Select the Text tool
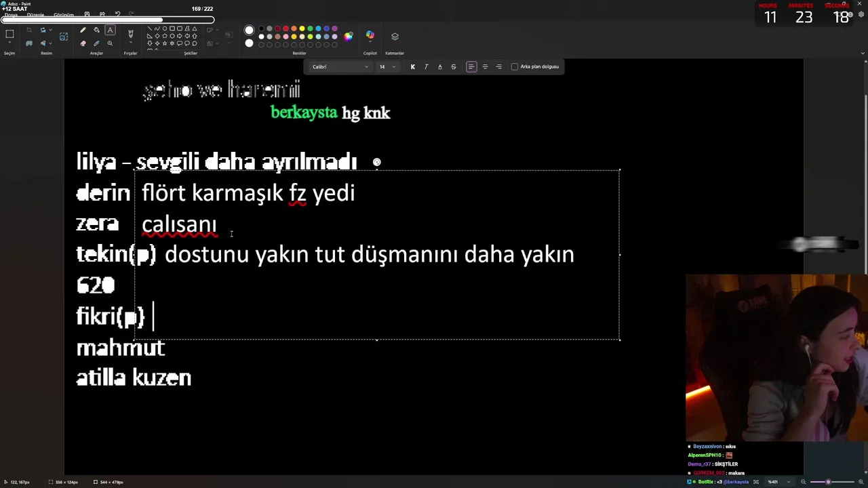Viewport: 868px width, 488px height. click(x=110, y=30)
